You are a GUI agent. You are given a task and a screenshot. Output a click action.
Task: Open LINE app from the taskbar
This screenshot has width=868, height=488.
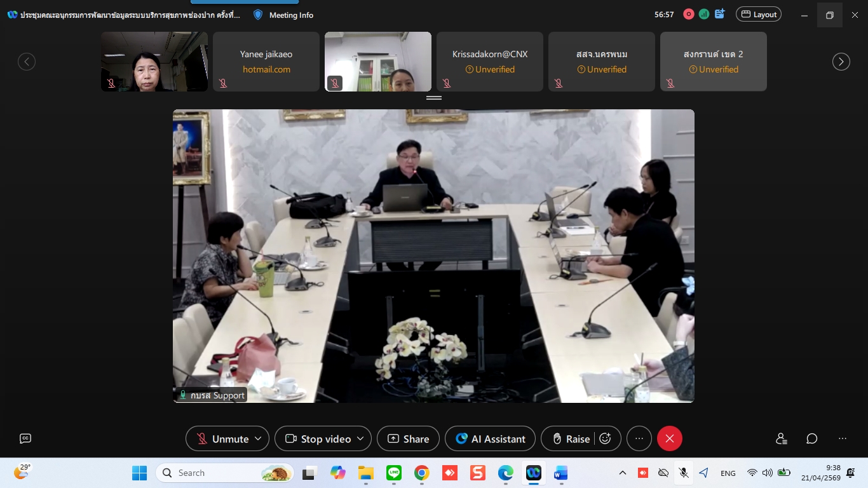(394, 473)
